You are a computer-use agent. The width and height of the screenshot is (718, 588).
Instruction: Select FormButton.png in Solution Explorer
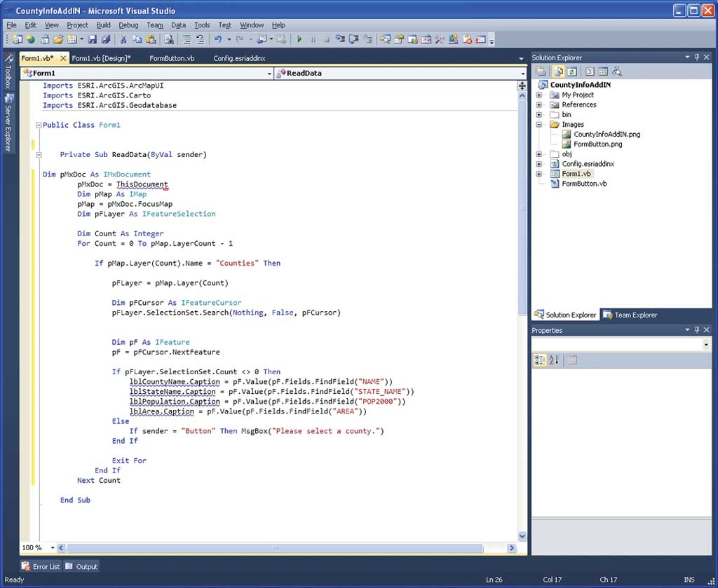[x=597, y=144]
